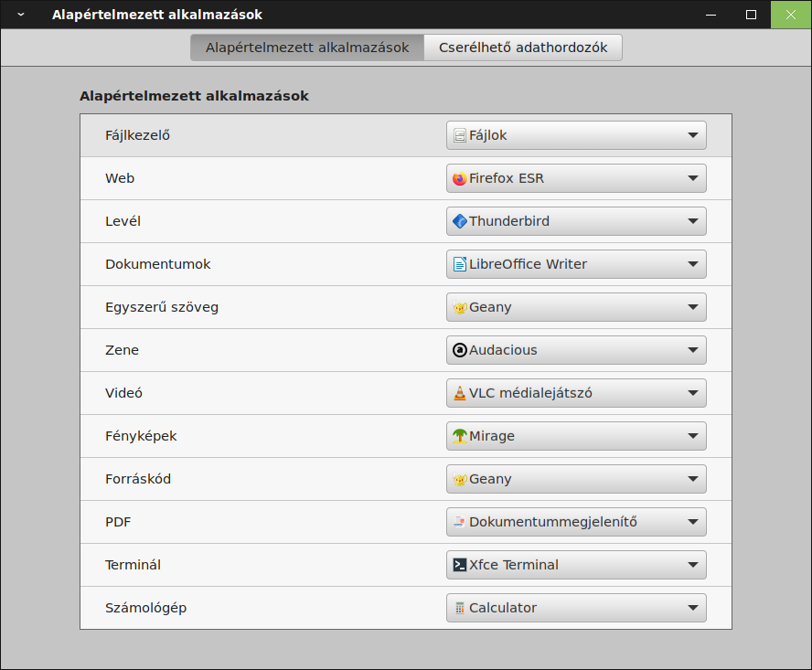Expand the PDF dropdown arrow
Image resolution: width=812 pixels, height=670 pixels.
[693, 523]
